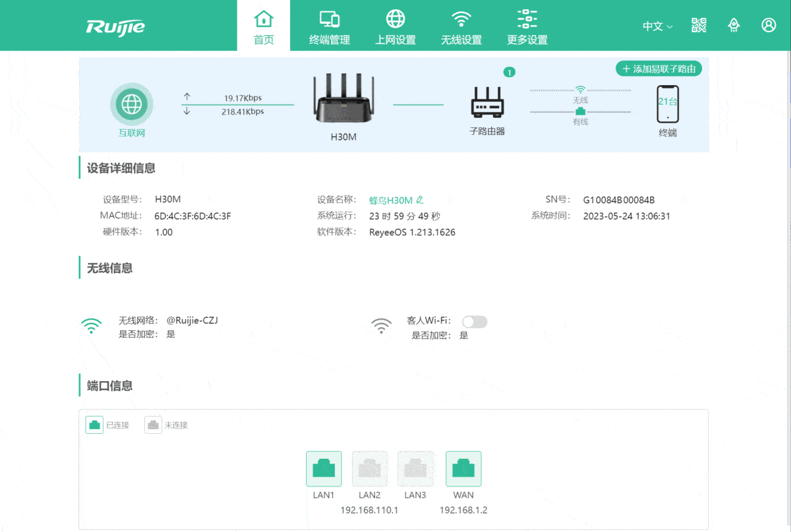
Task: Click hardware version 1.00
Action: pos(163,232)
